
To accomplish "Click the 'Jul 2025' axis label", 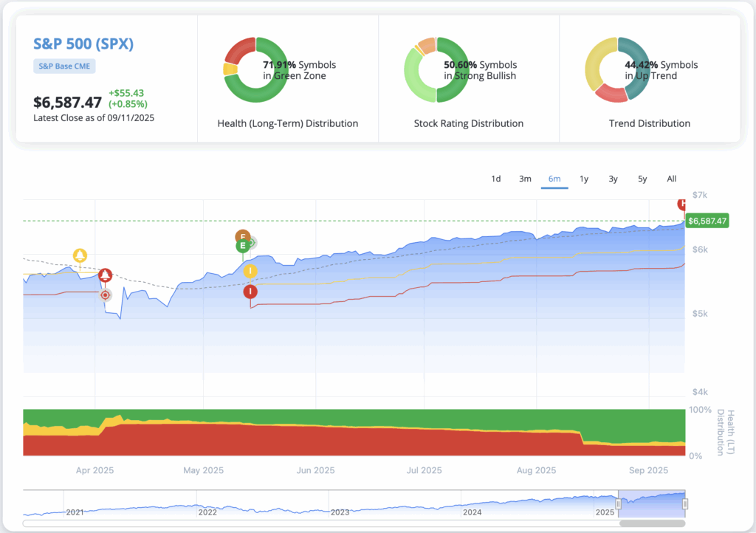I will (425, 470).
